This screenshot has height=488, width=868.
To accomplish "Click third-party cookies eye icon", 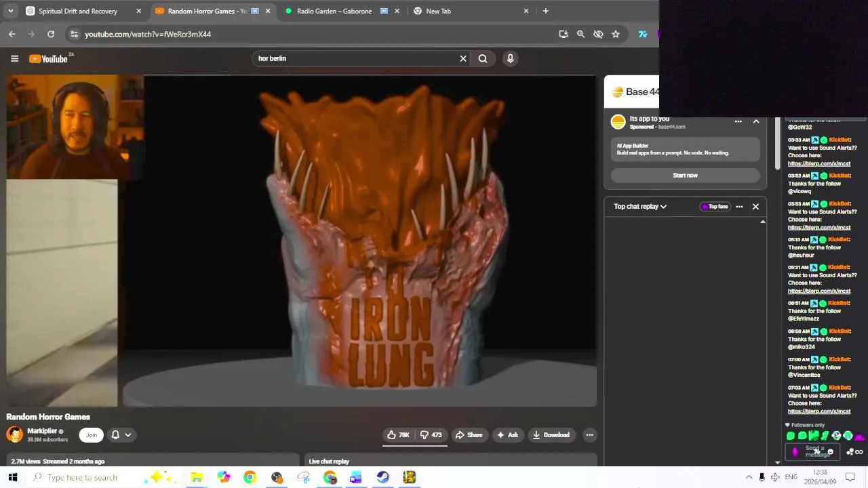I will [598, 34].
